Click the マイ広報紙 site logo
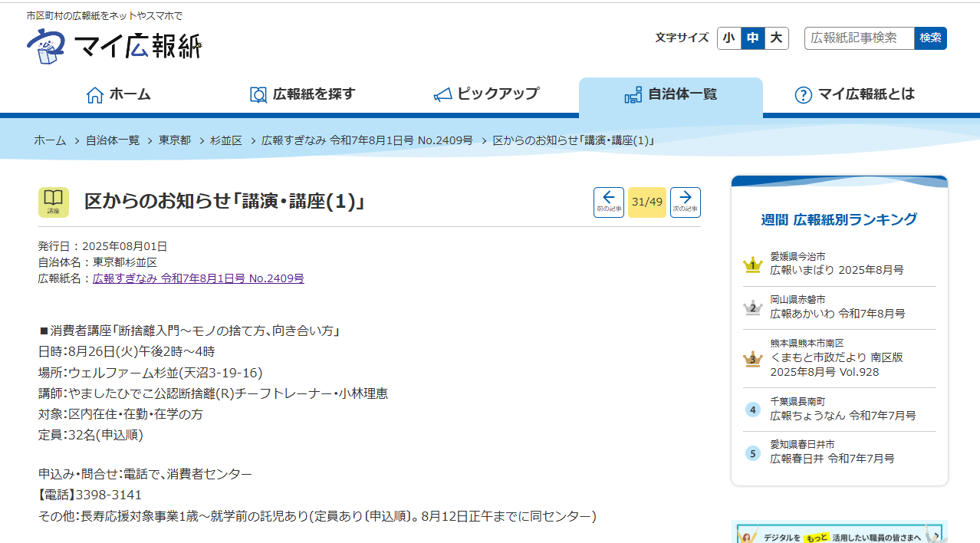This screenshot has width=980, height=543. point(113,46)
